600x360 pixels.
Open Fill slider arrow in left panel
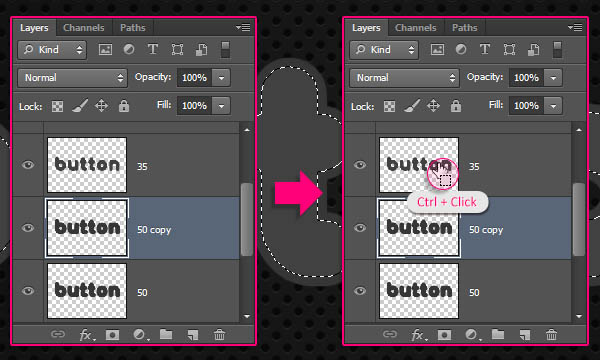[x=221, y=106]
